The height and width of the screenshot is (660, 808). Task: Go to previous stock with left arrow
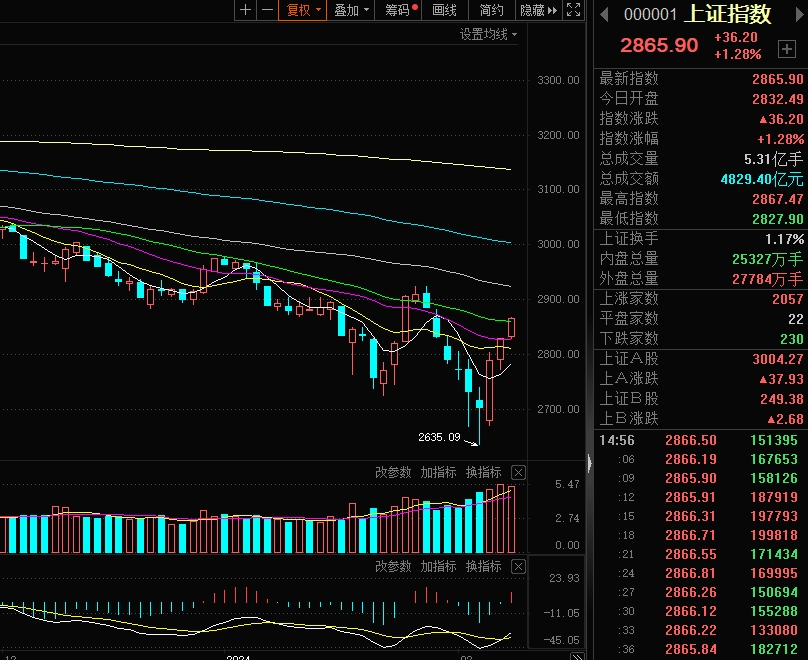click(x=604, y=14)
